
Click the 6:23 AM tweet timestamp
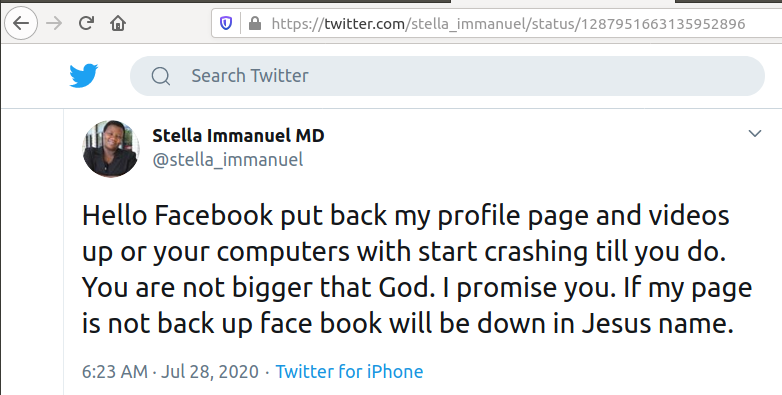point(115,372)
